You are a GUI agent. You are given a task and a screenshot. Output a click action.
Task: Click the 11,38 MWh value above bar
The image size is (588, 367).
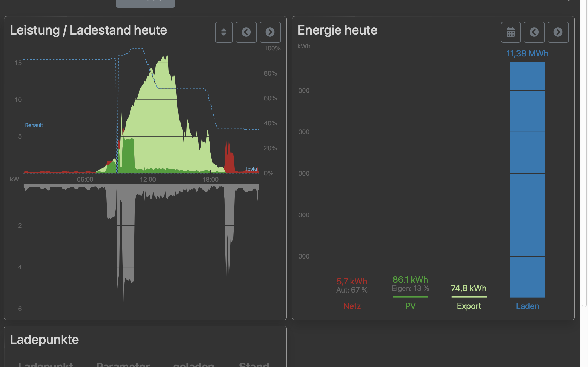527,54
